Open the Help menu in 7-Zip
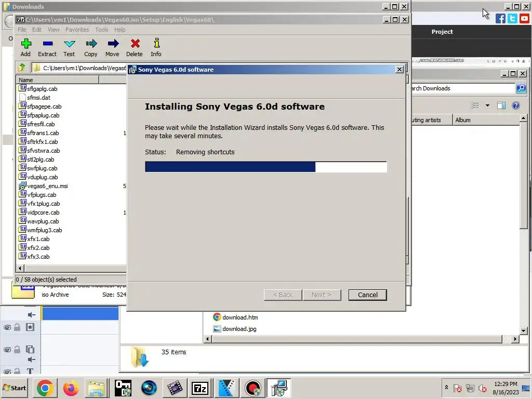 pyautogui.click(x=120, y=30)
